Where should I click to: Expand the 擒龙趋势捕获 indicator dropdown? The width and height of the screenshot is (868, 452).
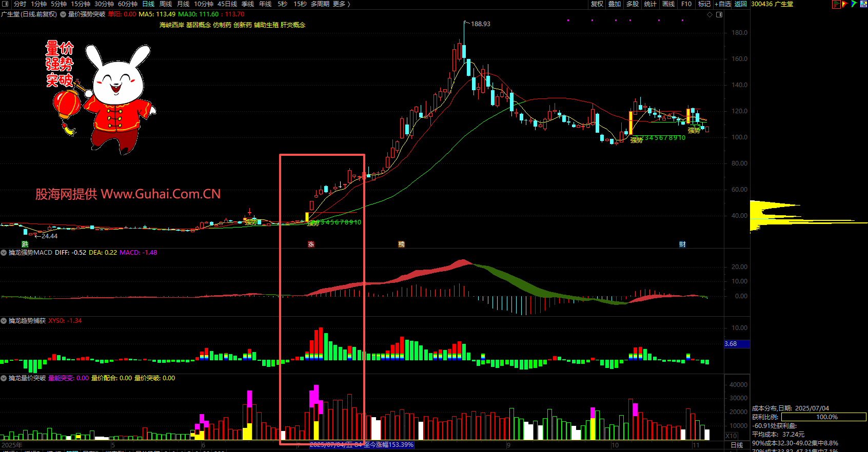pos(4,321)
